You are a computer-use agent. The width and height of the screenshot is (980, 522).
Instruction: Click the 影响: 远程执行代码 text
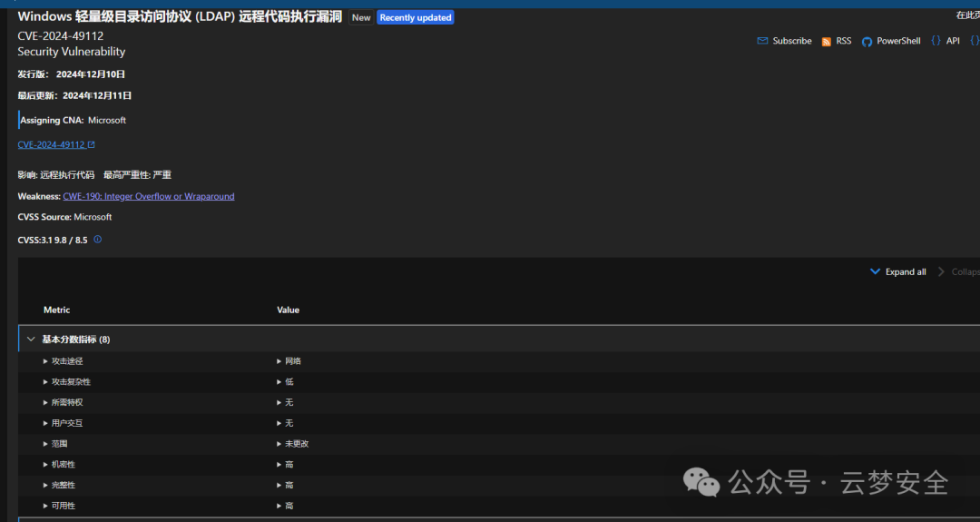coord(56,174)
